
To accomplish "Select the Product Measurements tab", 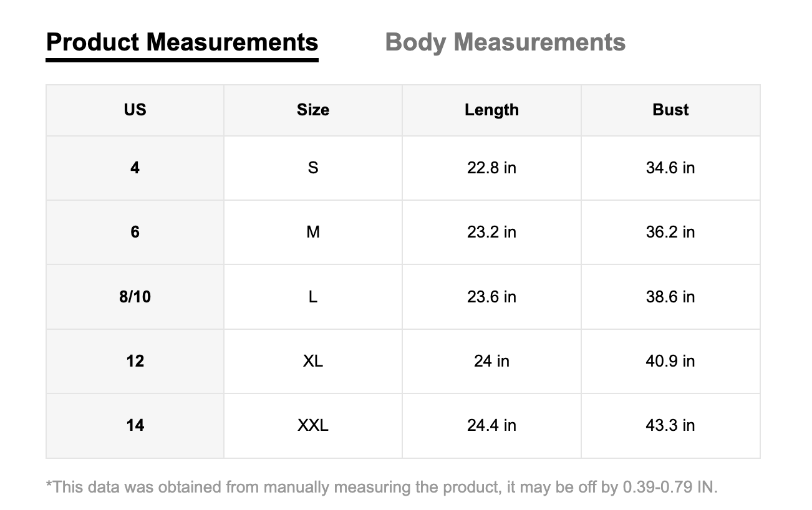I will point(182,42).
